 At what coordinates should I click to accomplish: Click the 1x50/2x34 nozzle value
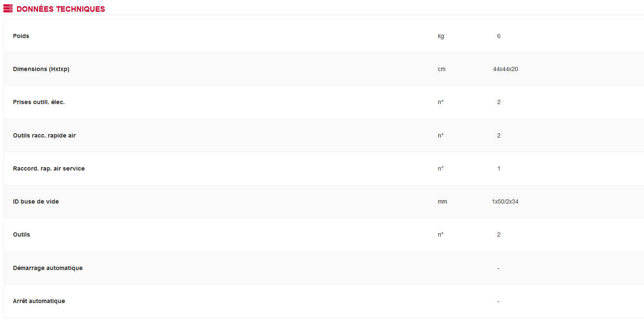505,201
